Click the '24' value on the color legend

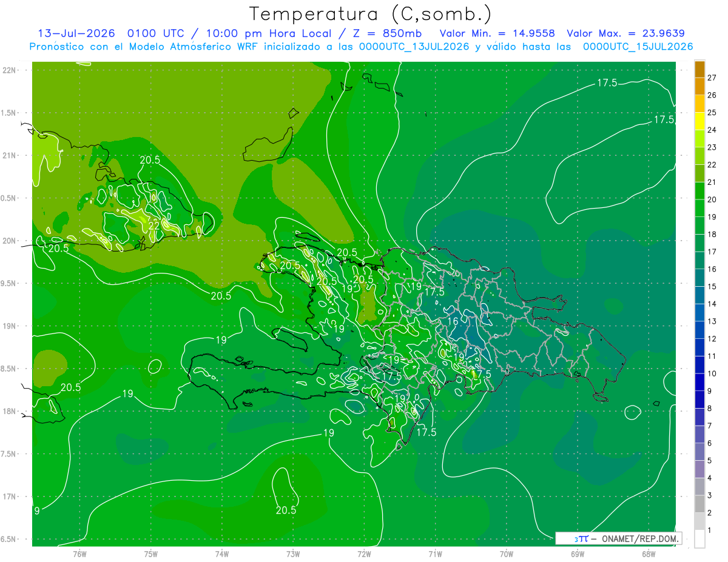coord(712,130)
